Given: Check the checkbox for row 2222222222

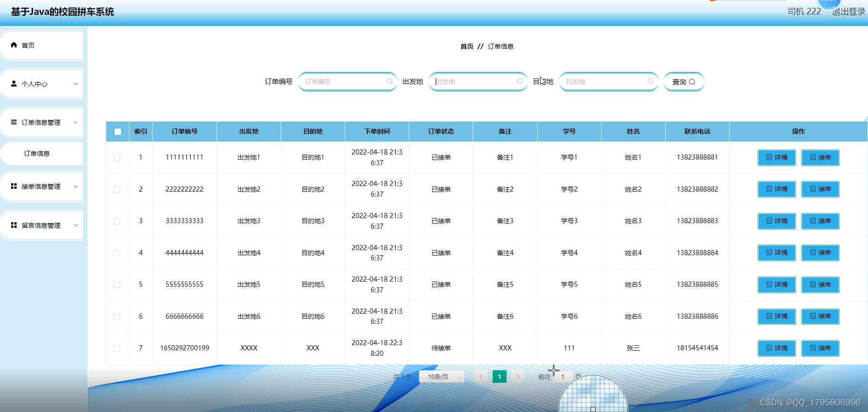Looking at the screenshot, I should (117, 189).
